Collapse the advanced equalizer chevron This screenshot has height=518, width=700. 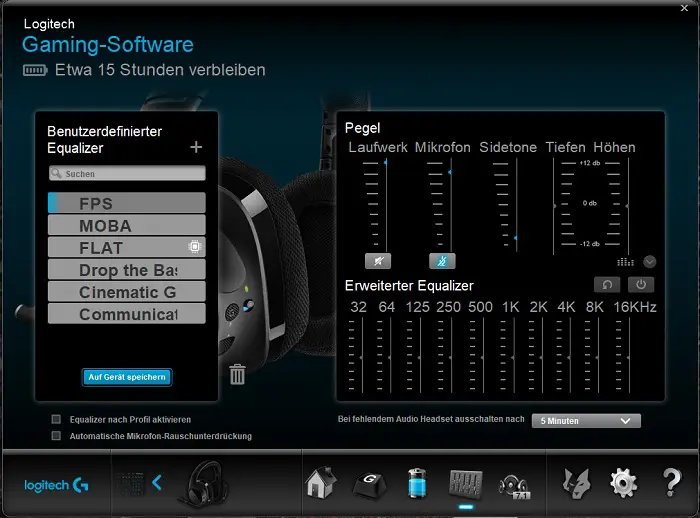click(x=650, y=262)
